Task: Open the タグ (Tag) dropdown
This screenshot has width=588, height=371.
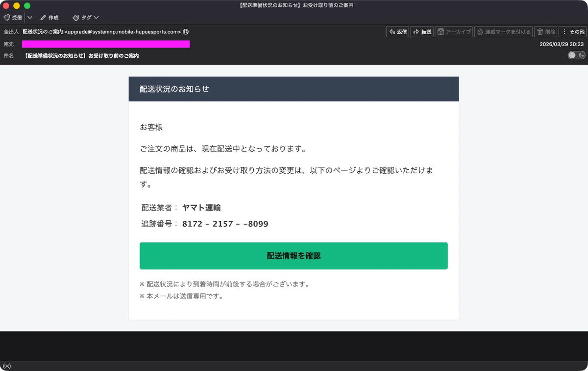Action: click(x=86, y=18)
